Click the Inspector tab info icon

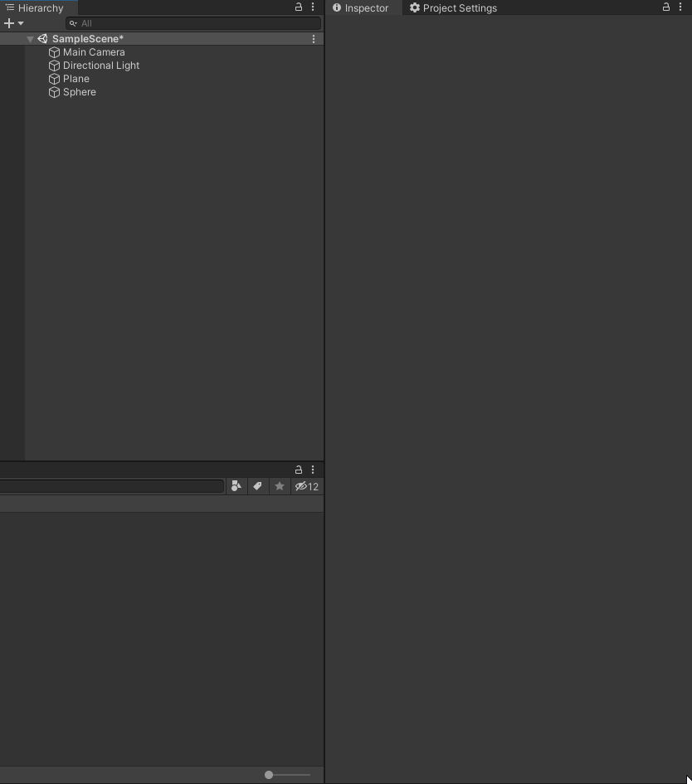click(x=336, y=7)
